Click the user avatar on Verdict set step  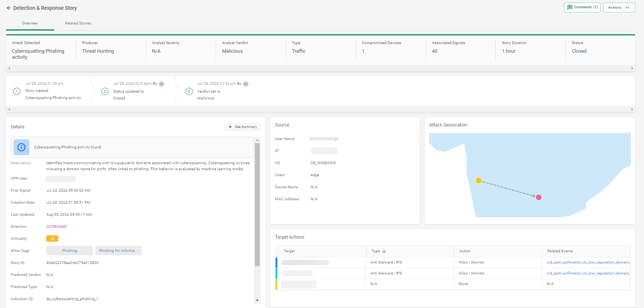point(246,84)
